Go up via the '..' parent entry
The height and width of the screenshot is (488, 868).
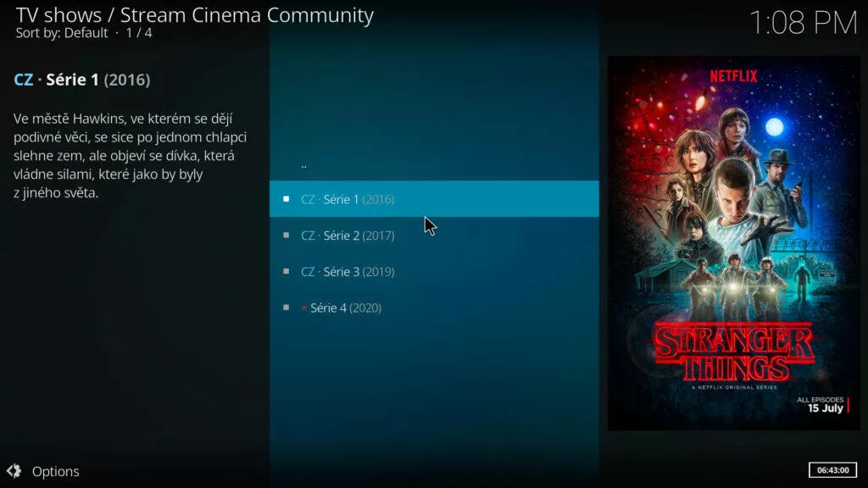(x=434, y=164)
